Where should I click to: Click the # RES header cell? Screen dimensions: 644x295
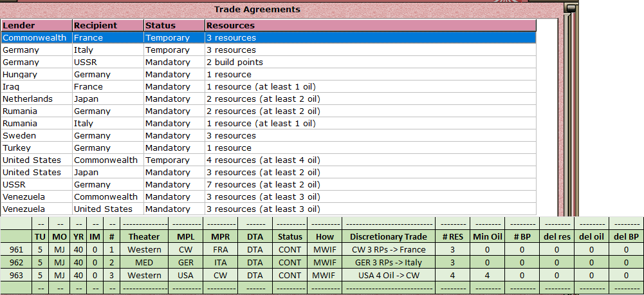coord(453,236)
